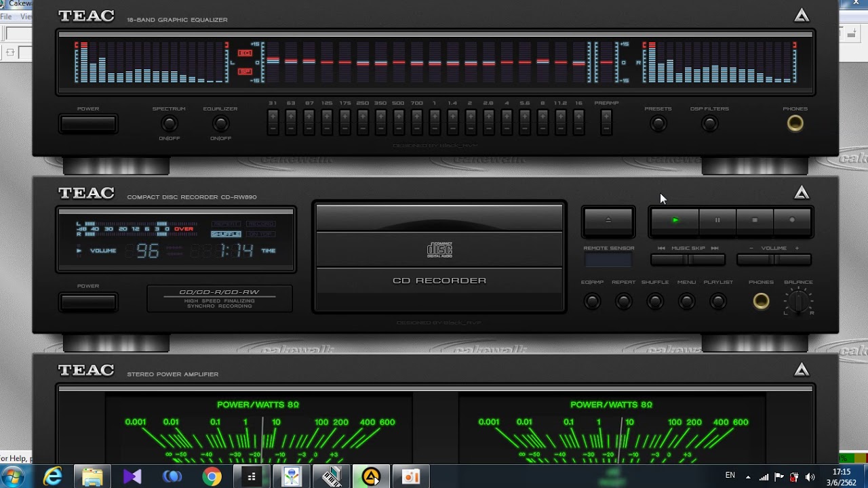Screen dimensions: 868x488
Task: Open the Playlist knob
Action: point(718,301)
